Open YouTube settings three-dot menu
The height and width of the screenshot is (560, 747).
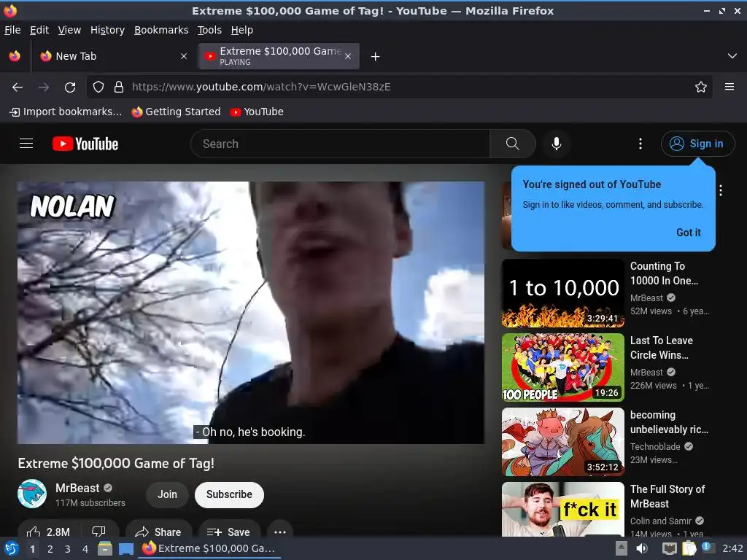(640, 144)
